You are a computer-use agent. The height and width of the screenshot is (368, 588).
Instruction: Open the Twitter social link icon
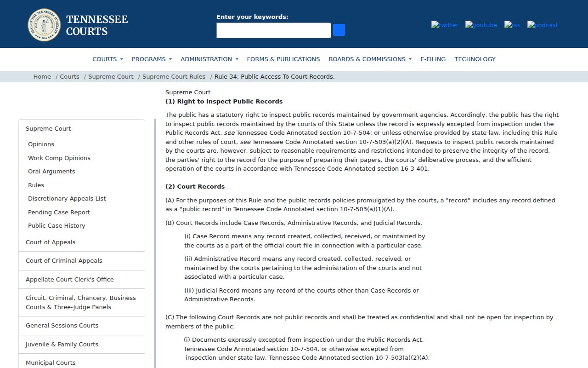click(445, 25)
